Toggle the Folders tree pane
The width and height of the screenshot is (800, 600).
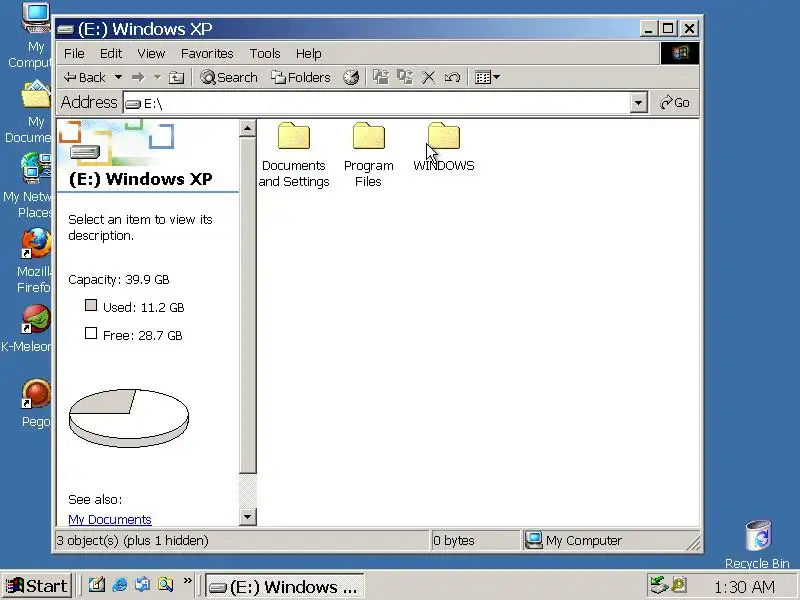coord(301,78)
